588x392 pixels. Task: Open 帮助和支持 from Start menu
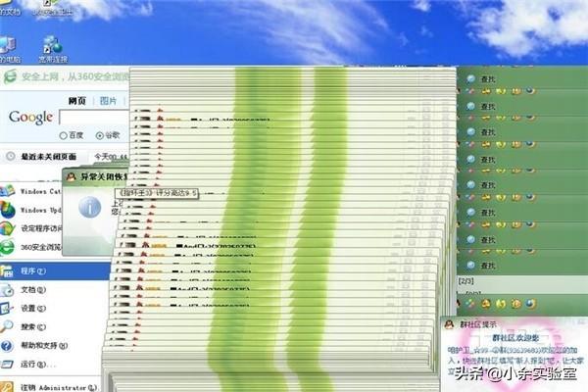point(41,346)
